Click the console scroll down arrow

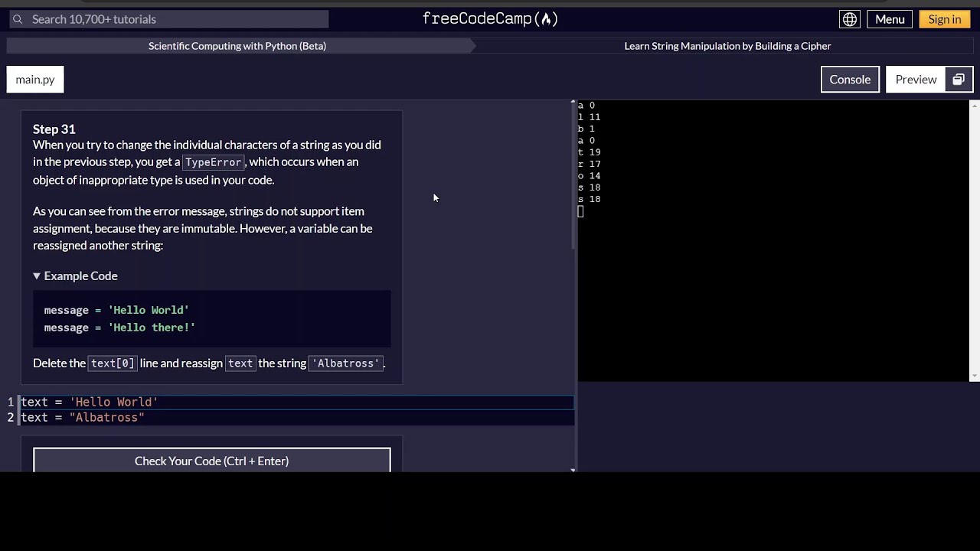(975, 377)
